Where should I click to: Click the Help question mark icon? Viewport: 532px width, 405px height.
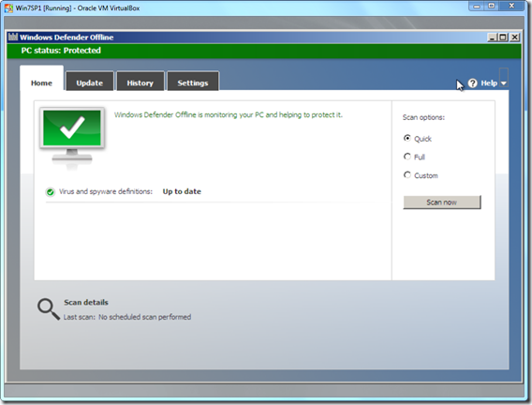472,83
